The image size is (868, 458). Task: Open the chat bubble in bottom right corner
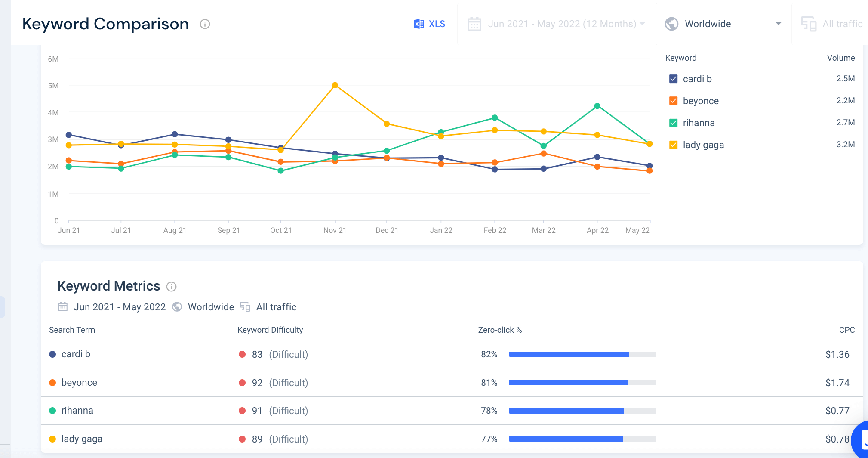[x=862, y=440]
